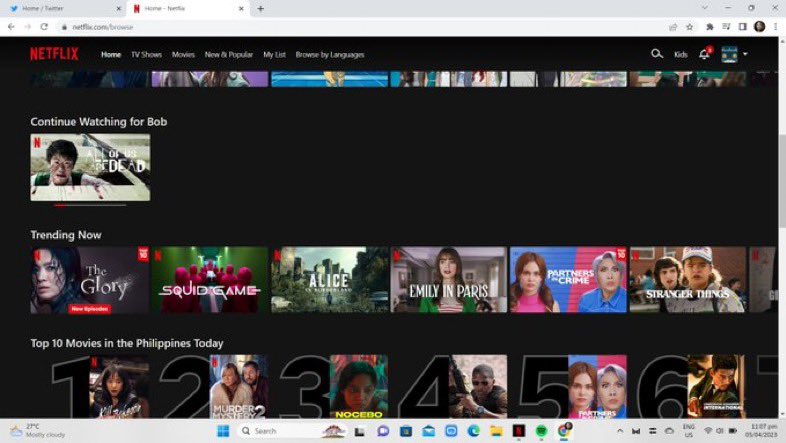The image size is (786, 443).
Task: Open Emily in Paris thumbnail
Action: pos(449,280)
